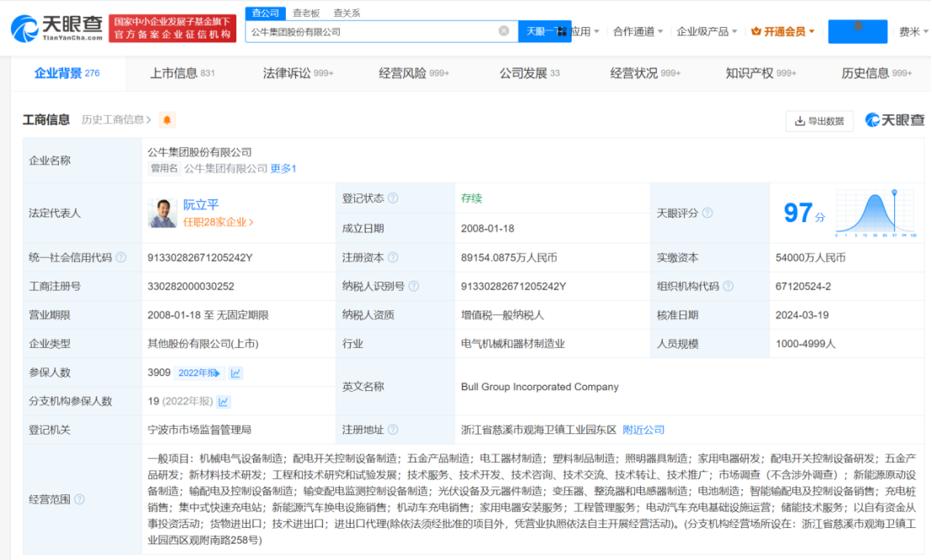Image resolution: width=932 pixels, height=560 pixels.
Task: Click the 天眼一下 search button
Action: pyautogui.click(x=544, y=31)
